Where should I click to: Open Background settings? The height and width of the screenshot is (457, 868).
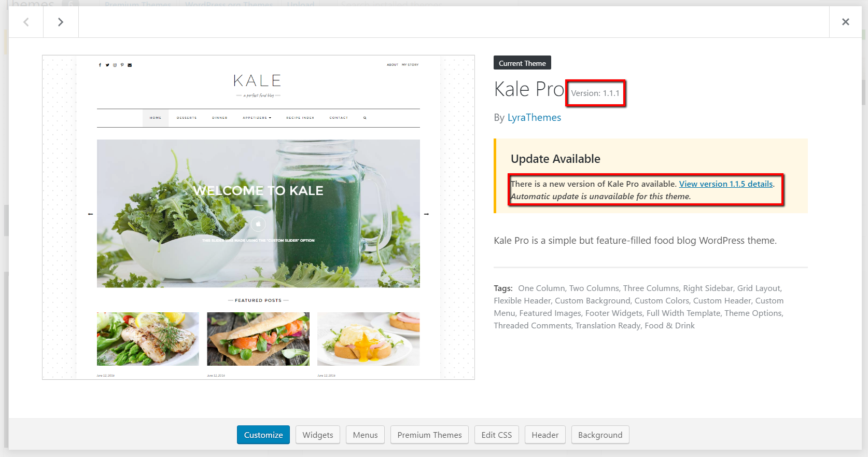click(x=600, y=435)
